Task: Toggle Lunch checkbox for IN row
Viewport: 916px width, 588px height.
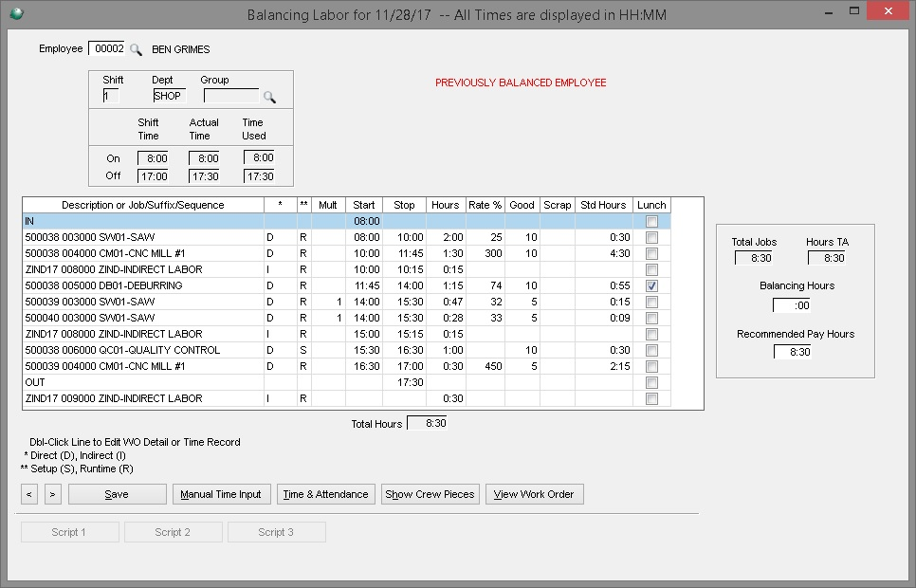Action: tap(652, 222)
